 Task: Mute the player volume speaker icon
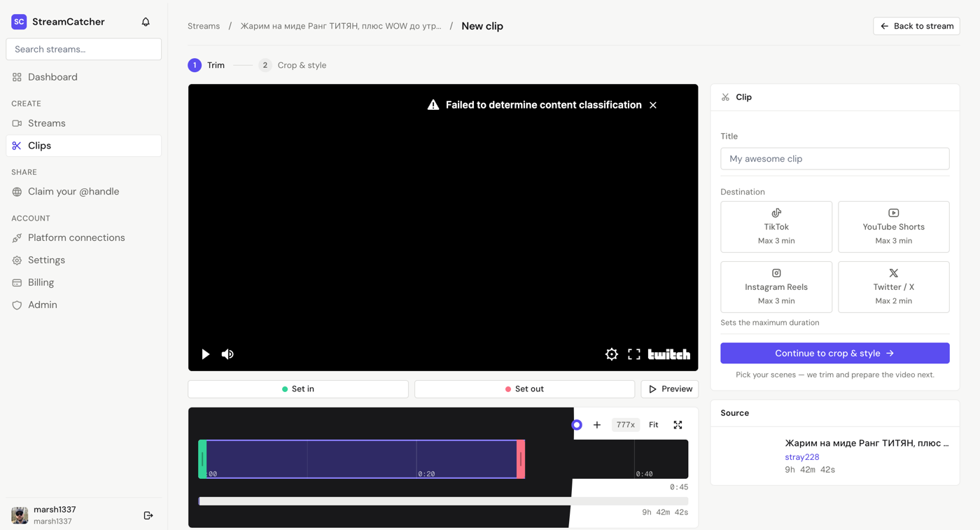click(x=227, y=354)
